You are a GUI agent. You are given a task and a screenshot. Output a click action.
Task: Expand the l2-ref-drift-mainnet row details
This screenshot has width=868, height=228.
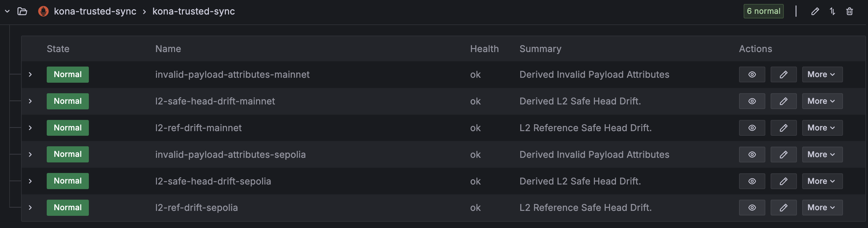30,128
